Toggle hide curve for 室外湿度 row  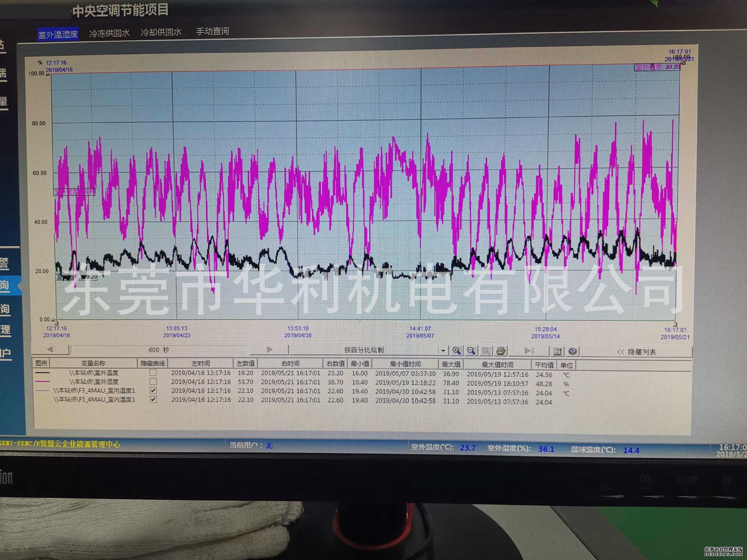pos(153,381)
